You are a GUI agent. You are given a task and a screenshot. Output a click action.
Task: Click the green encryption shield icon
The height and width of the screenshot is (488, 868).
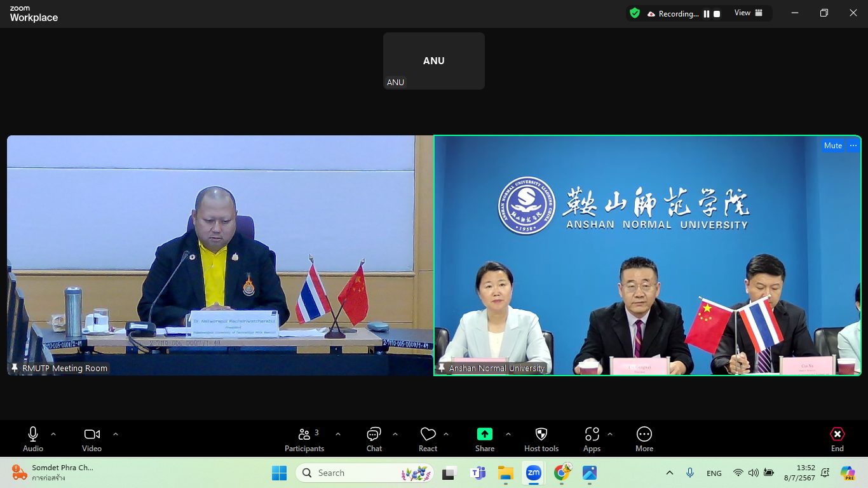[x=634, y=13]
